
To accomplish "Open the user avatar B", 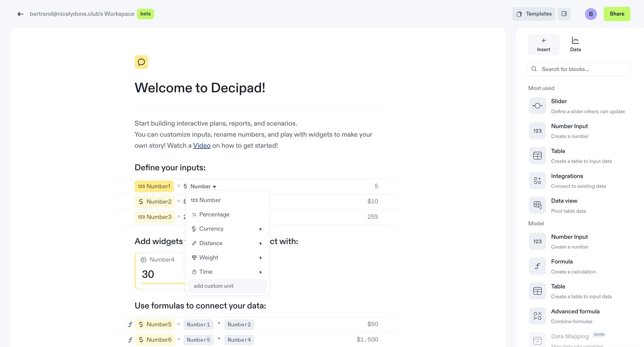I will point(591,14).
